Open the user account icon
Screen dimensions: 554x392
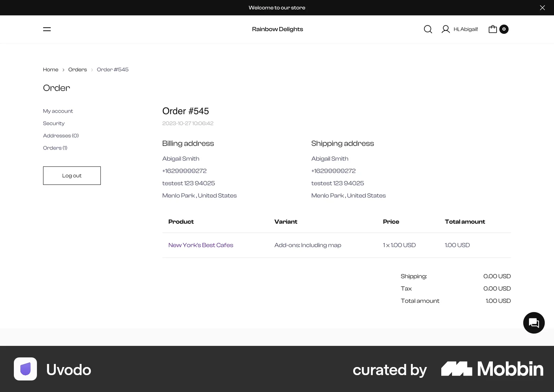[x=446, y=29]
